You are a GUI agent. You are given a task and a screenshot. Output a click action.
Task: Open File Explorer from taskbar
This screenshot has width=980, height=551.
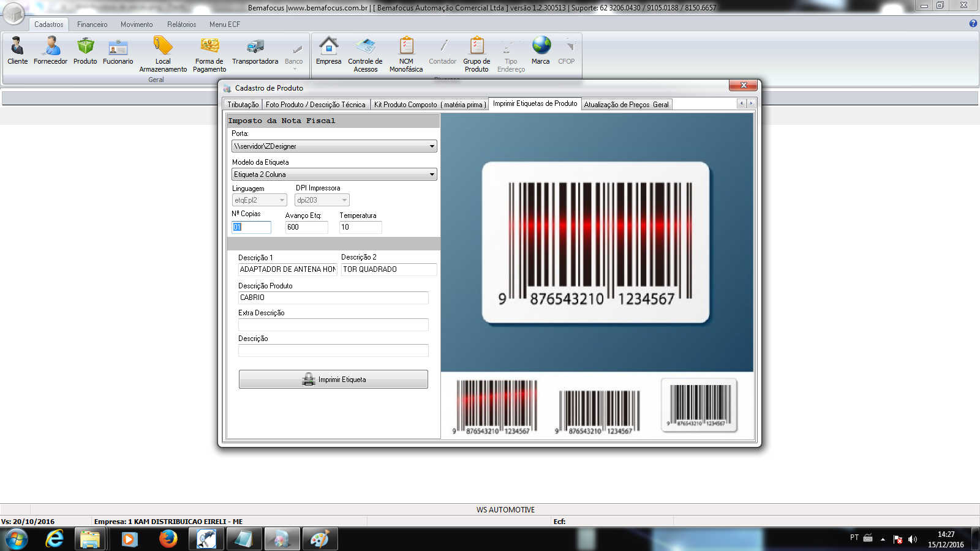coord(91,539)
